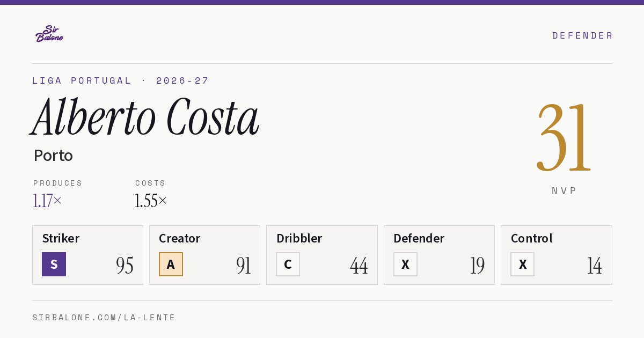Click the Control card title
The height and width of the screenshot is (338, 644).
point(532,238)
